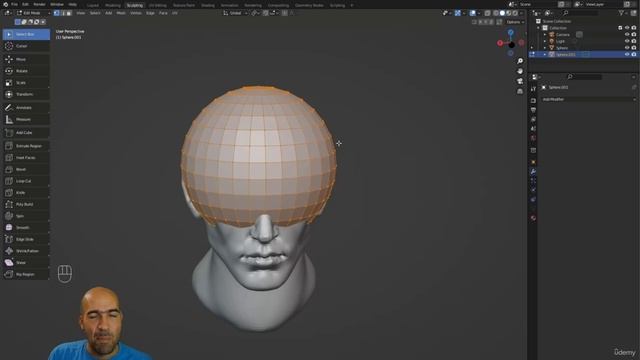Enable face select mode
640x360 pixels.
tap(69, 13)
